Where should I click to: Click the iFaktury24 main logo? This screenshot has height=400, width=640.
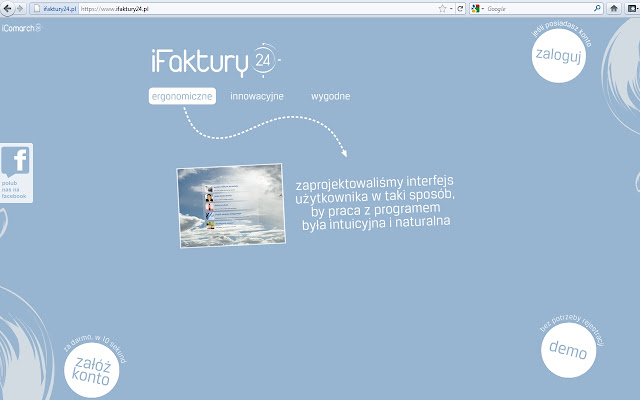pyautogui.click(x=216, y=60)
